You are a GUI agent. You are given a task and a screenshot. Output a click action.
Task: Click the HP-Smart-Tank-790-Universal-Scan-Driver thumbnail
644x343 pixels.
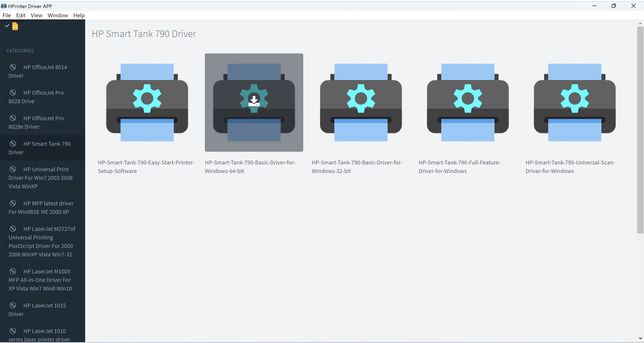tap(574, 102)
